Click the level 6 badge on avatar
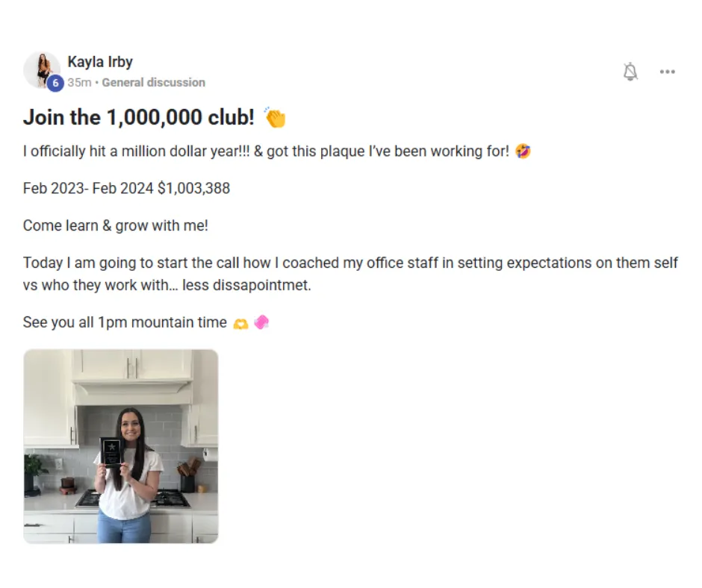Viewport: 702px width, 588px height. pos(55,84)
